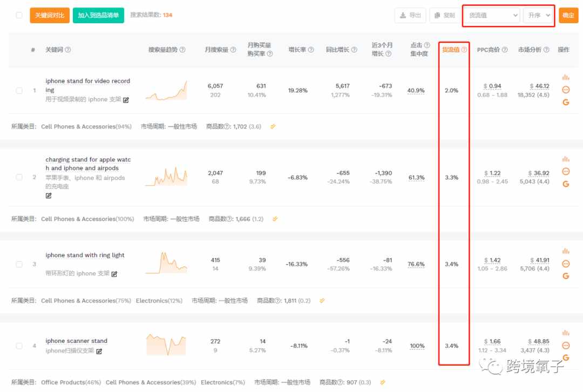
Task: Open bar chart icon for iphone scanner stand row
Action: pos(566,333)
